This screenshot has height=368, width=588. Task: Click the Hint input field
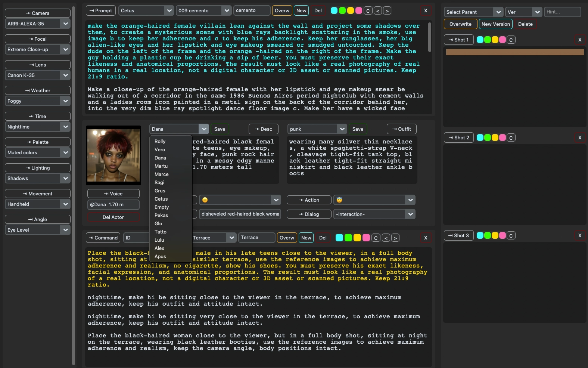[563, 12]
